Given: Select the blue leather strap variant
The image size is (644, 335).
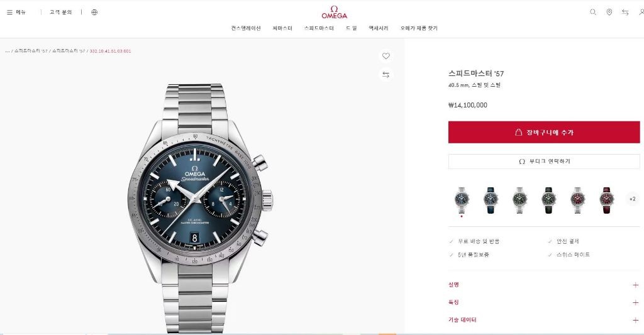Looking at the screenshot, I should pyautogui.click(x=491, y=200).
